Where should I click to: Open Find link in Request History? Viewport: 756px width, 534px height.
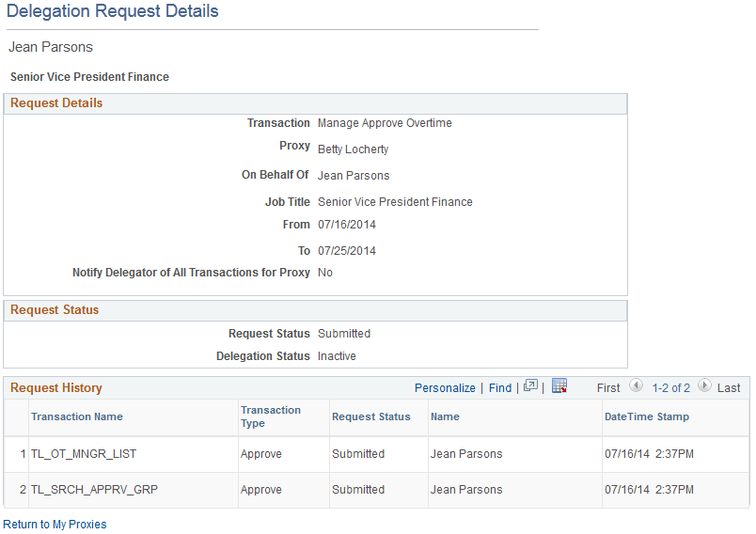[500, 388]
